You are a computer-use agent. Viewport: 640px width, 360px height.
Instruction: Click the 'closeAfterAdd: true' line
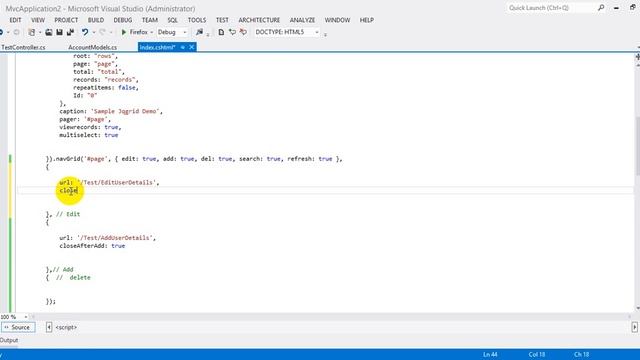92,246
